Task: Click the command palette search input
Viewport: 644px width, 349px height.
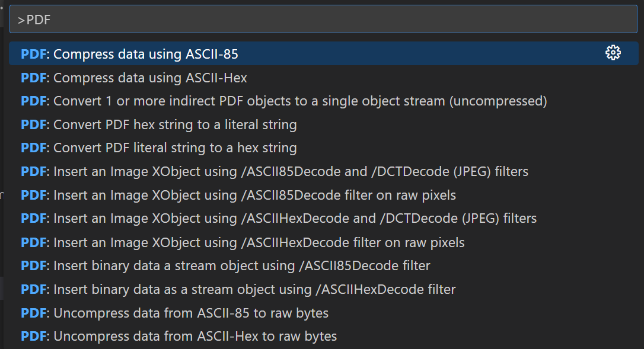Action: coord(323,20)
